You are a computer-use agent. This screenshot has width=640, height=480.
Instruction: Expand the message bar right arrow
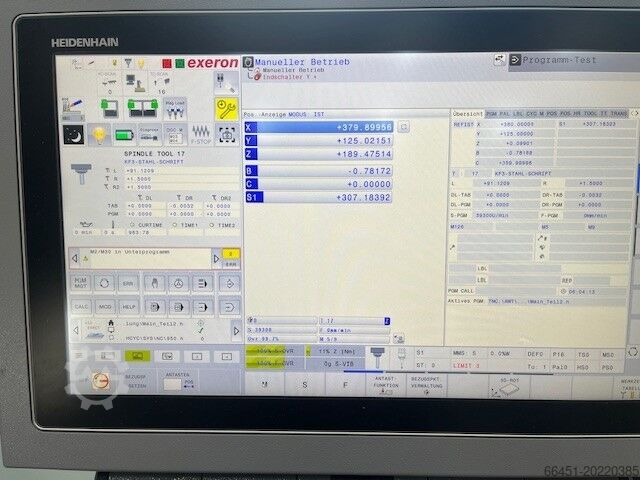tap(216, 257)
